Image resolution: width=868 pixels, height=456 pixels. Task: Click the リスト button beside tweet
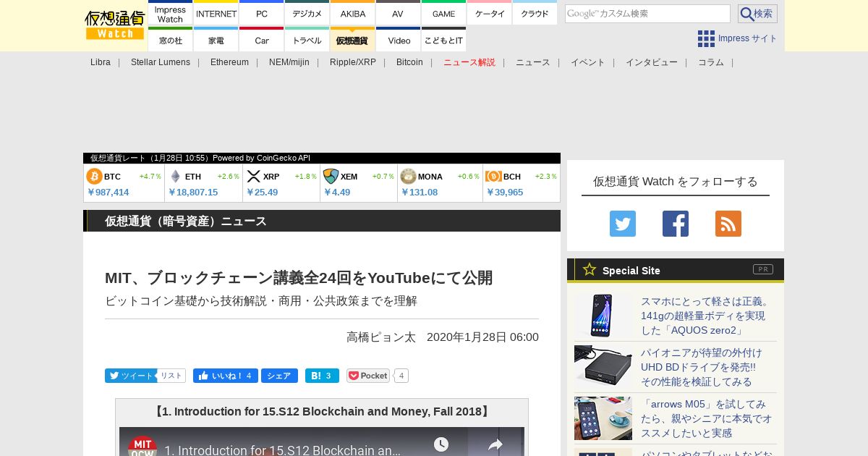pos(171,376)
